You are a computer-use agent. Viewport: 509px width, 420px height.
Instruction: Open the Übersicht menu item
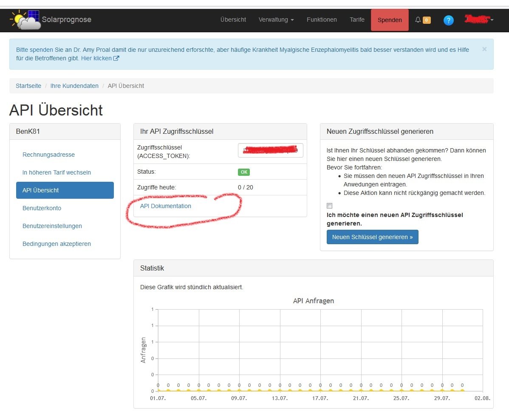pyautogui.click(x=233, y=20)
